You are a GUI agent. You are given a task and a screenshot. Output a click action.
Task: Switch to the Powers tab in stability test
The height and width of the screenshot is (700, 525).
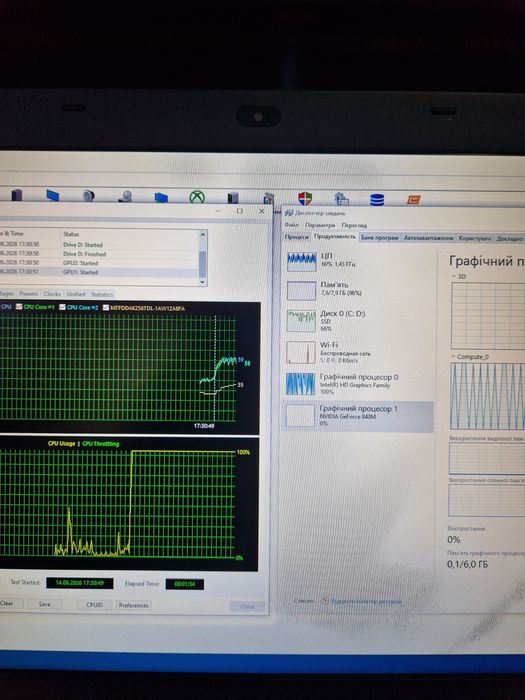pos(29,294)
